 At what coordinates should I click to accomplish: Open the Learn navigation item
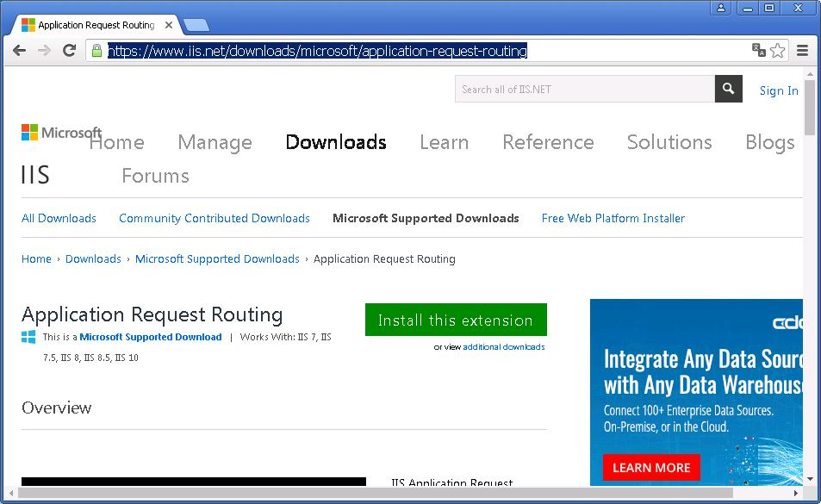point(444,142)
